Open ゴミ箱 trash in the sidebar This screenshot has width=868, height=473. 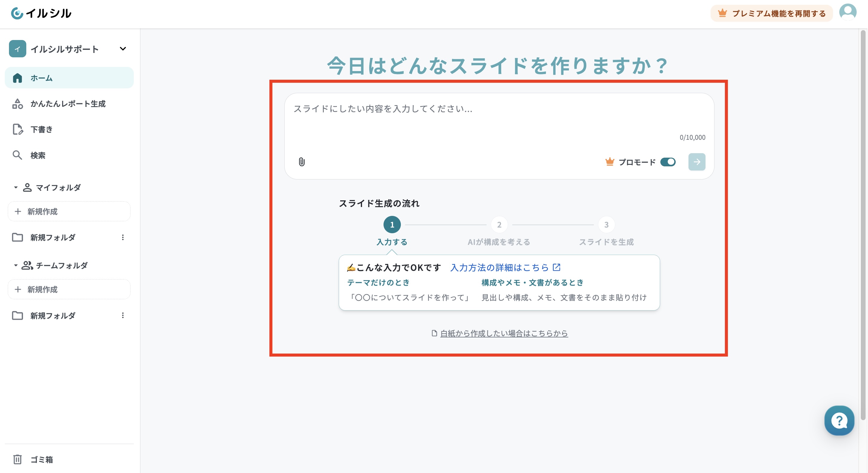(x=69, y=460)
